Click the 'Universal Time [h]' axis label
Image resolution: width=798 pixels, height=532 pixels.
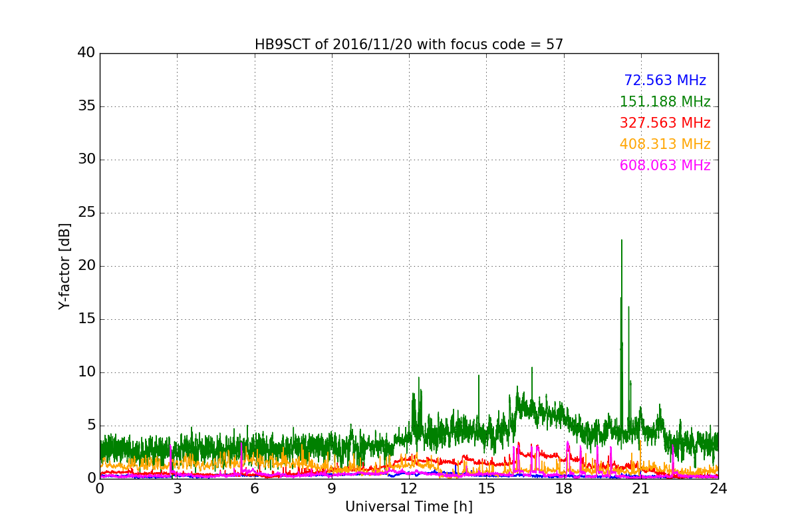(x=409, y=507)
